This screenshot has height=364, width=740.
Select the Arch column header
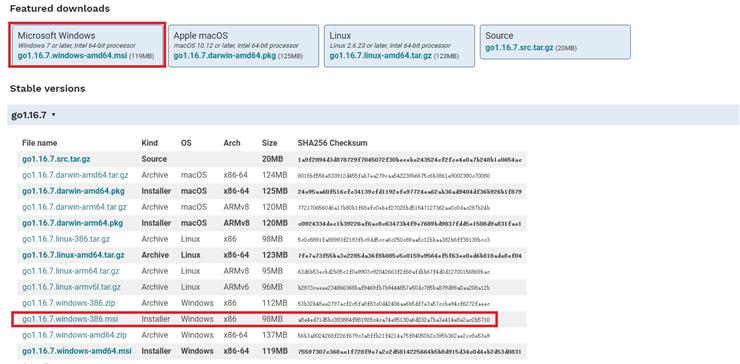(x=232, y=143)
